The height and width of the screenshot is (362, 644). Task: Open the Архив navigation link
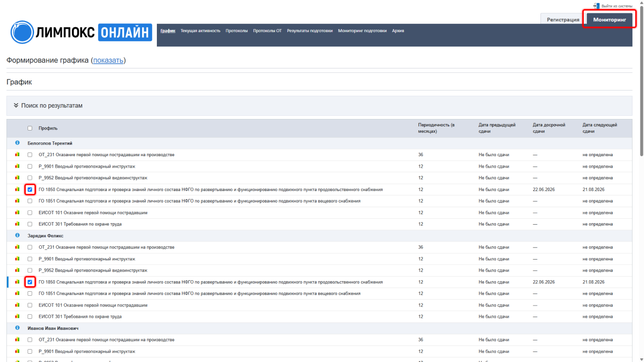[x=398, y=31]
